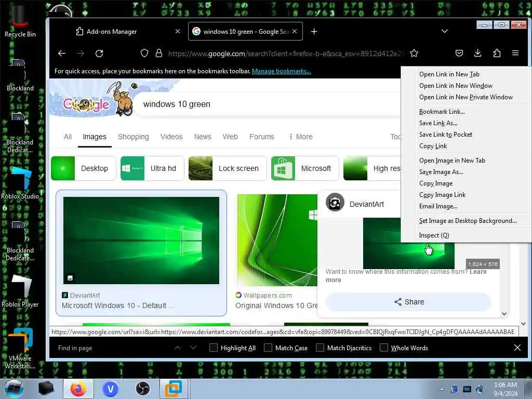Open OBS Studio from the taskbar
The height and width of the screenshot is (399, 532).
pyautogui.click(x=142, y=389)
